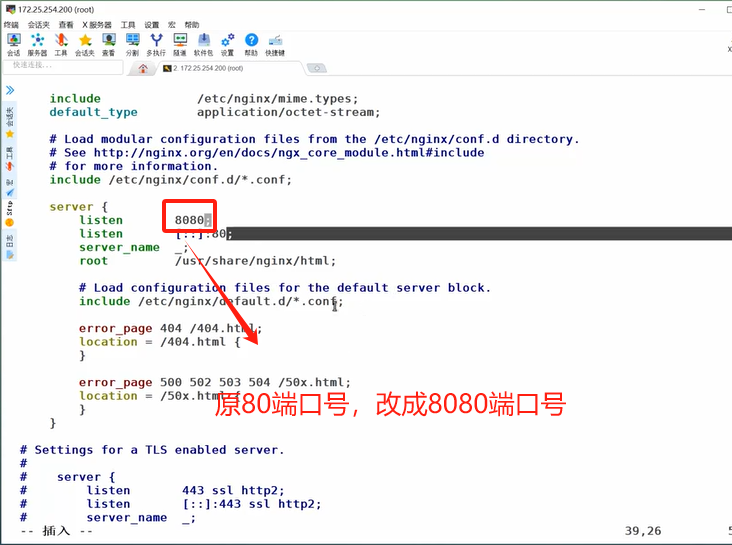Switch to the Home tab icon
This screenshot has height=545, width=732.
coord(143,69)
